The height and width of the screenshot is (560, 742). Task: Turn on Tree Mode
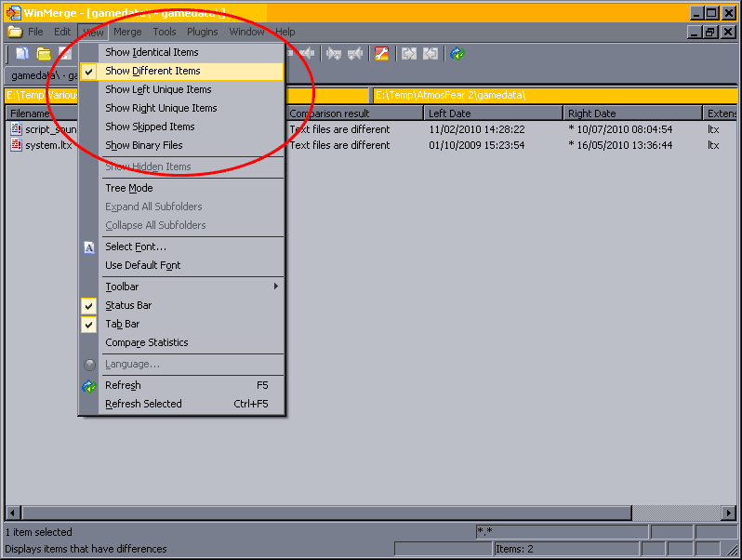click(181, 188)
